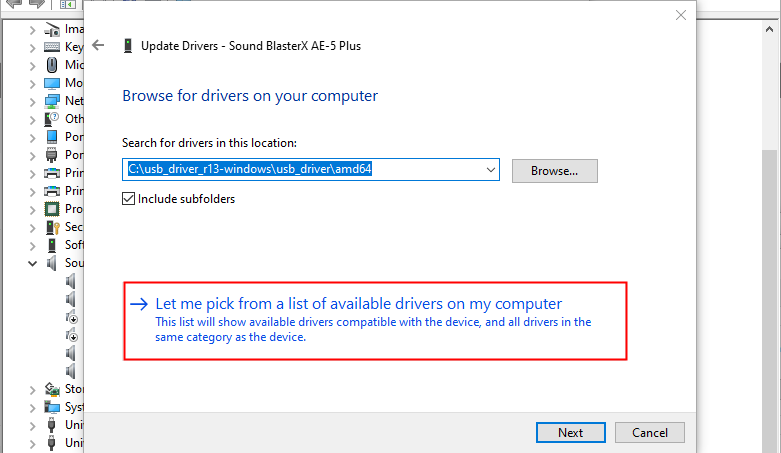781x453 pixels.
Task: Click the Browse button
Action: 554,171
